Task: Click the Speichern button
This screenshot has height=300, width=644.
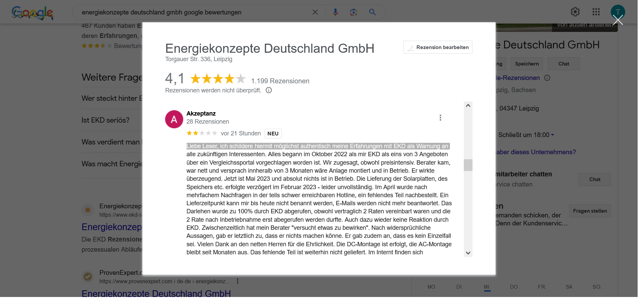Action: tap(527, 64)
